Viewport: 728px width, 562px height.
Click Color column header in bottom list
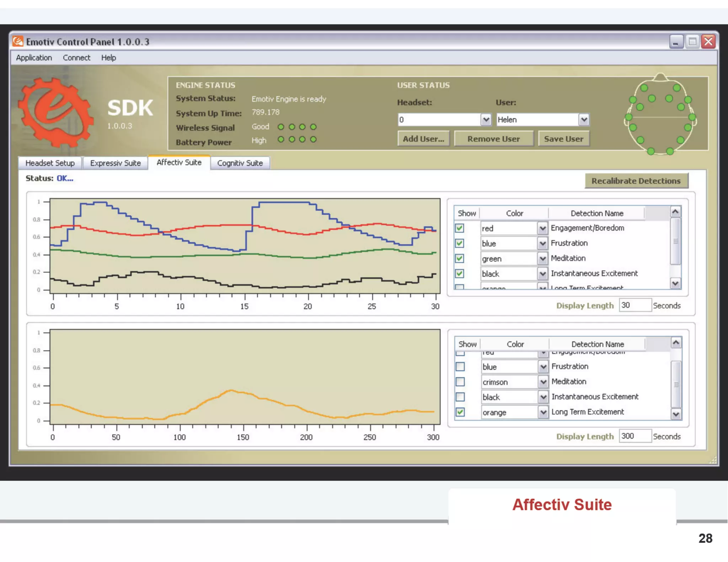point(515,344)
